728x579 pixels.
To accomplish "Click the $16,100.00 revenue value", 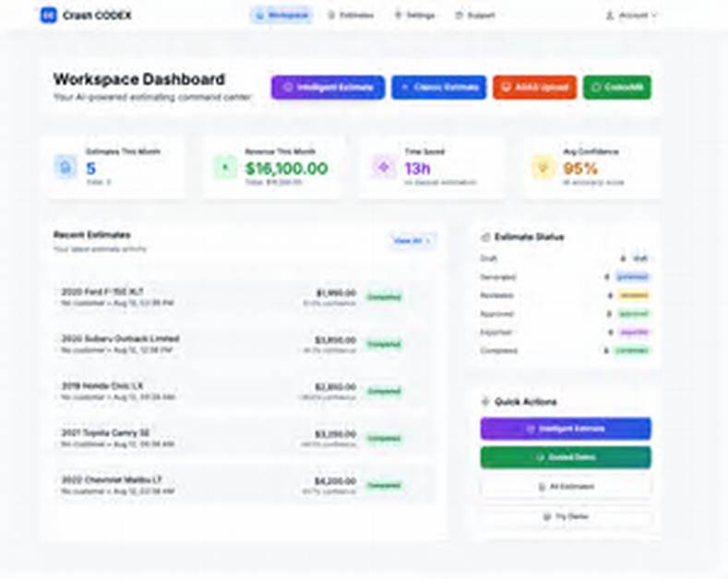I will (286, 169).
